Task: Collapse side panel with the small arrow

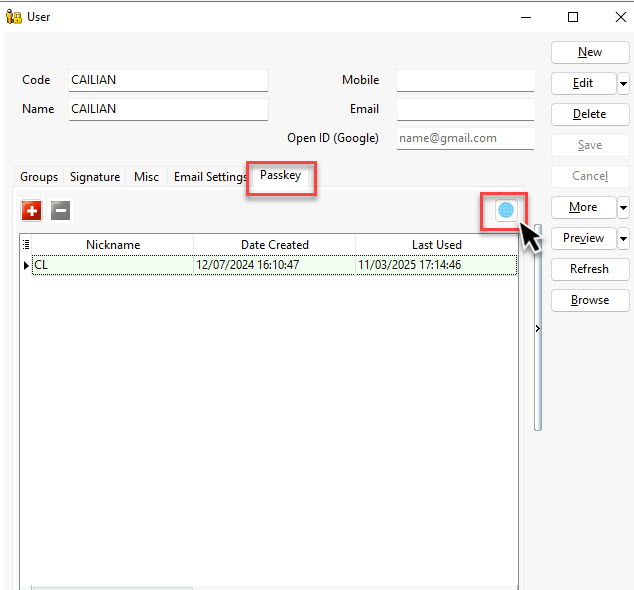Action: 537,328
